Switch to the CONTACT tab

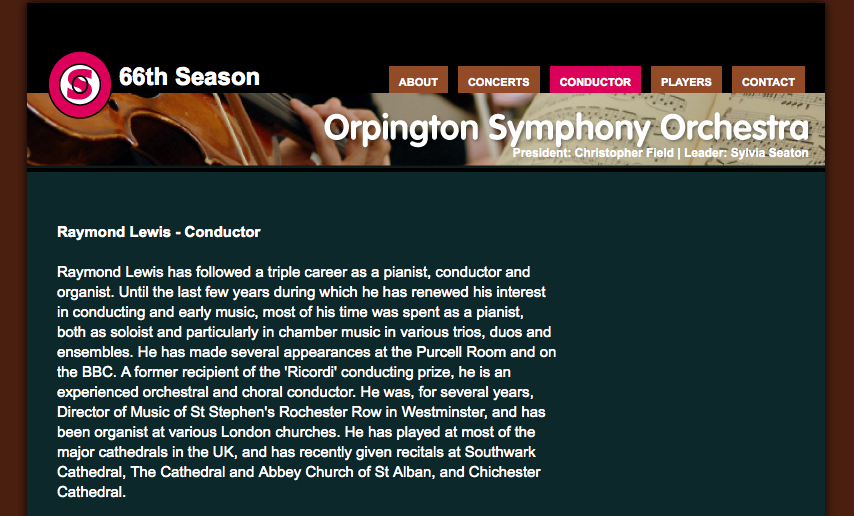tap(768, 80)
